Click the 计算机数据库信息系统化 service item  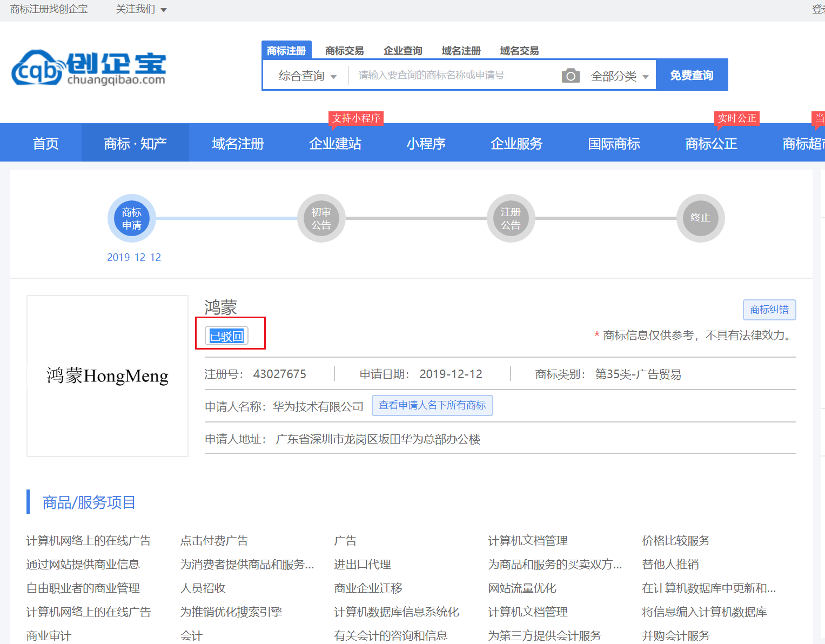pos(397,612)
